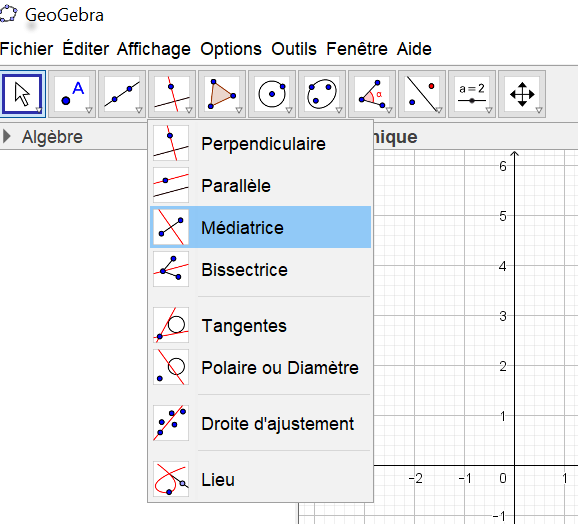Select the Ellipse conic tool
578x524 pixels.
[322, 94]
